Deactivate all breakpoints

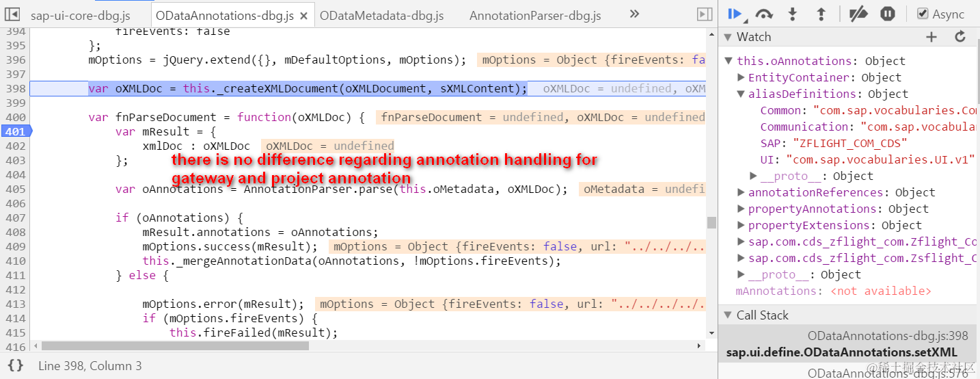(x=858, y=14)
